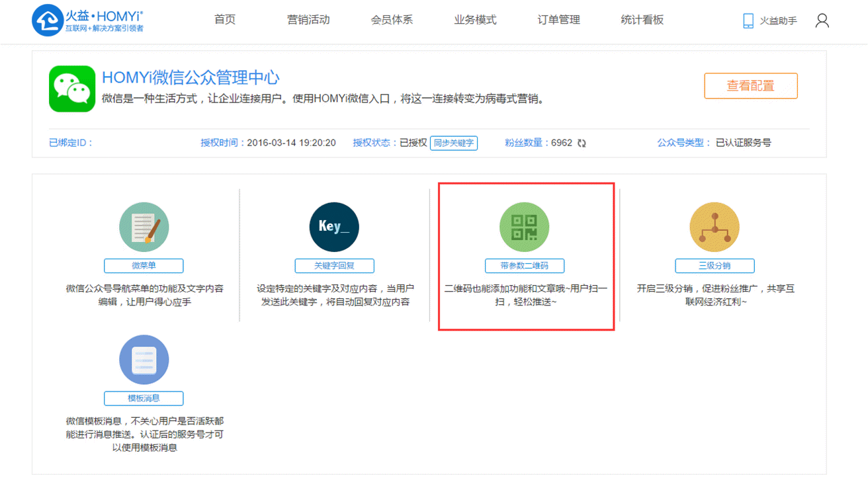Image resolution: width=868 pixels, height=490 pixels.
Task: Open the 营销活动 menu
Action: tap(308, 20)
